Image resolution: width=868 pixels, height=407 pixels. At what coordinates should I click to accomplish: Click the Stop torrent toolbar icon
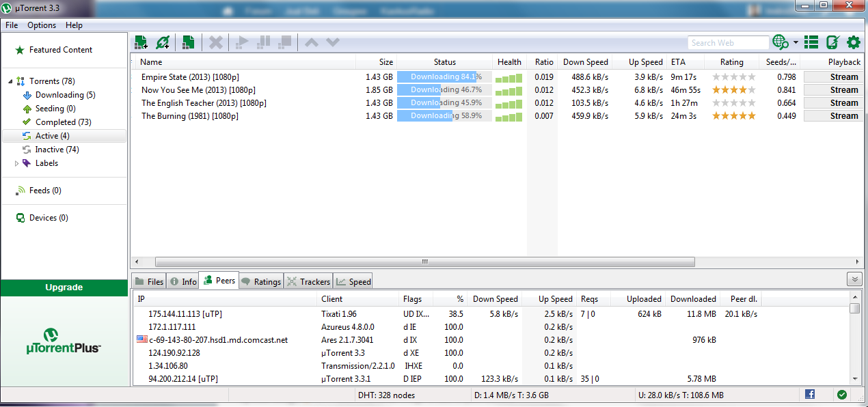coord(285,42)
